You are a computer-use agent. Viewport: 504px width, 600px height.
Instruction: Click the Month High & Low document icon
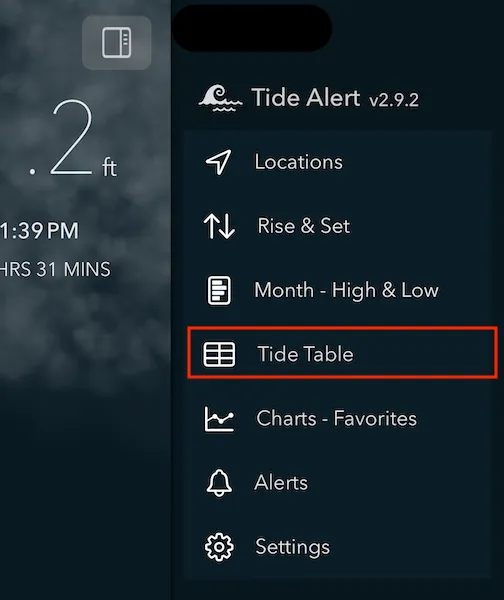[219, 290]
